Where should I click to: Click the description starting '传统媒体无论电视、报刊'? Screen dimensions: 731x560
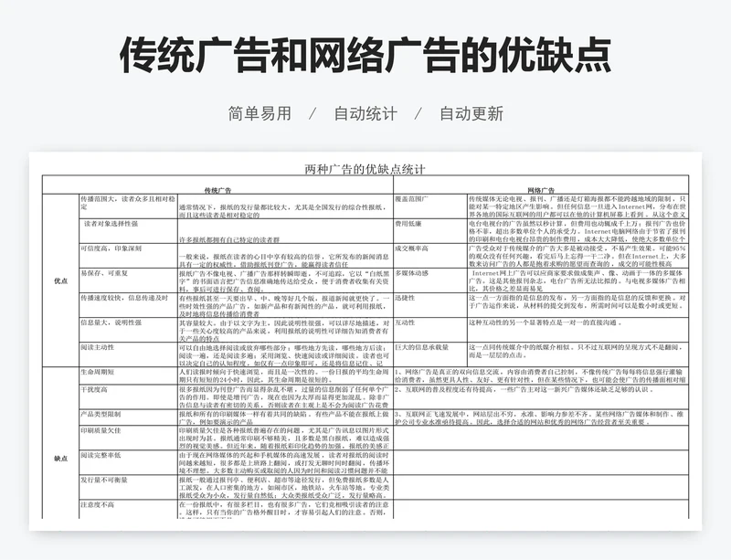(x=577, y=206)
